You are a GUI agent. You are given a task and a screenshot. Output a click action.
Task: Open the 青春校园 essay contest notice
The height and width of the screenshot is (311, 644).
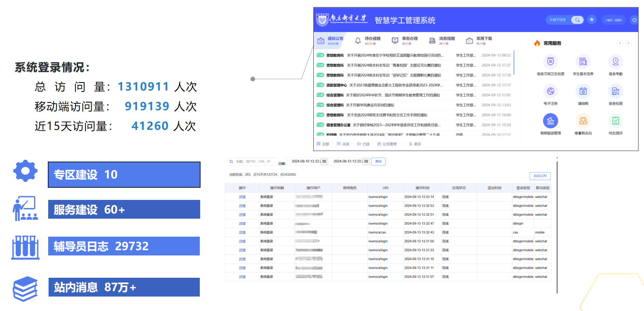414,65
